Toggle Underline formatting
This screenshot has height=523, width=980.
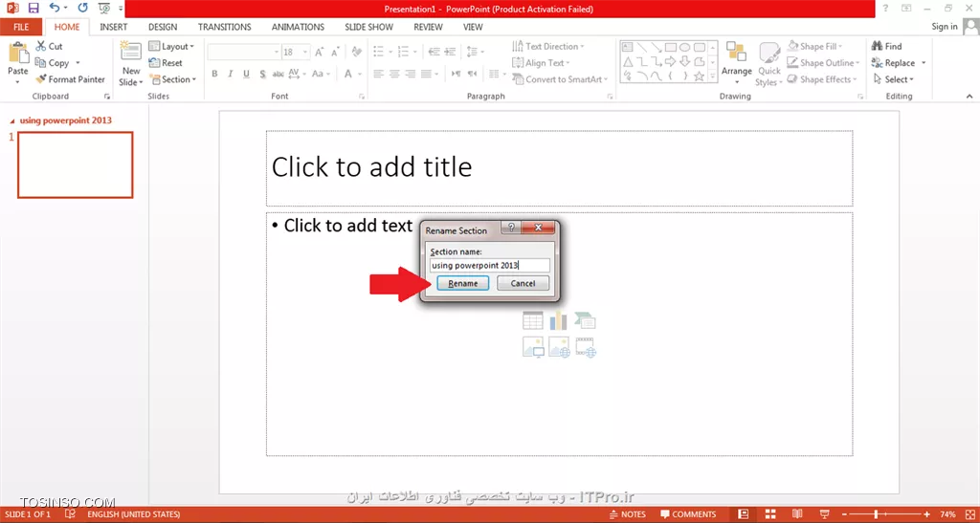246,74
